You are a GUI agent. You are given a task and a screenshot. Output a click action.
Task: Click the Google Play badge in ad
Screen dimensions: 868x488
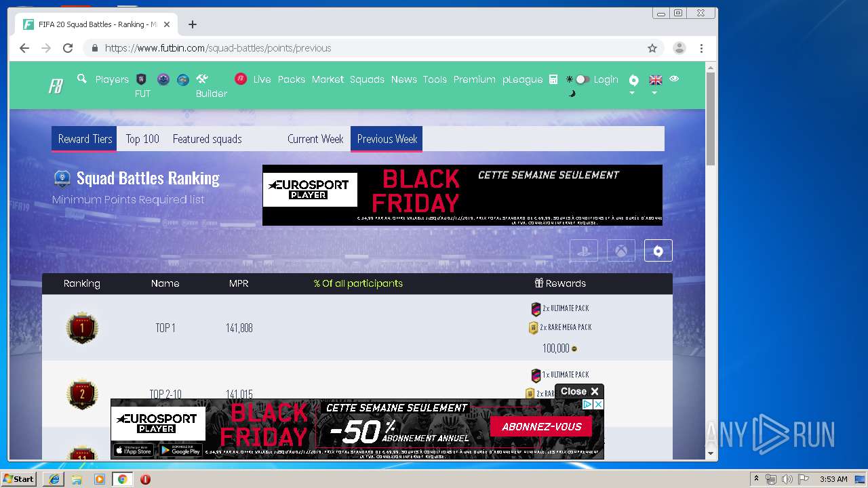tap(180, 450)
